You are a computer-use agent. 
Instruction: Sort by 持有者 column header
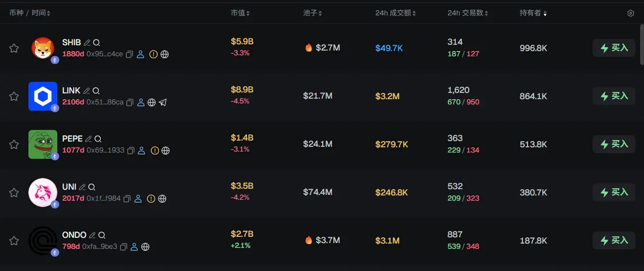pos(533,13)
